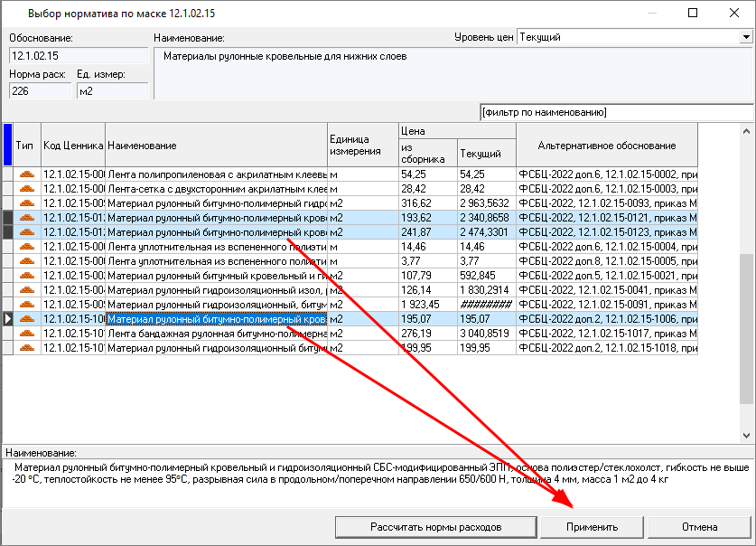Image resolution: width=756 pixels, height=546 pixels.
Task: Toggle the dark row selector beside the 193,62 row
Action: coord(7,218)
